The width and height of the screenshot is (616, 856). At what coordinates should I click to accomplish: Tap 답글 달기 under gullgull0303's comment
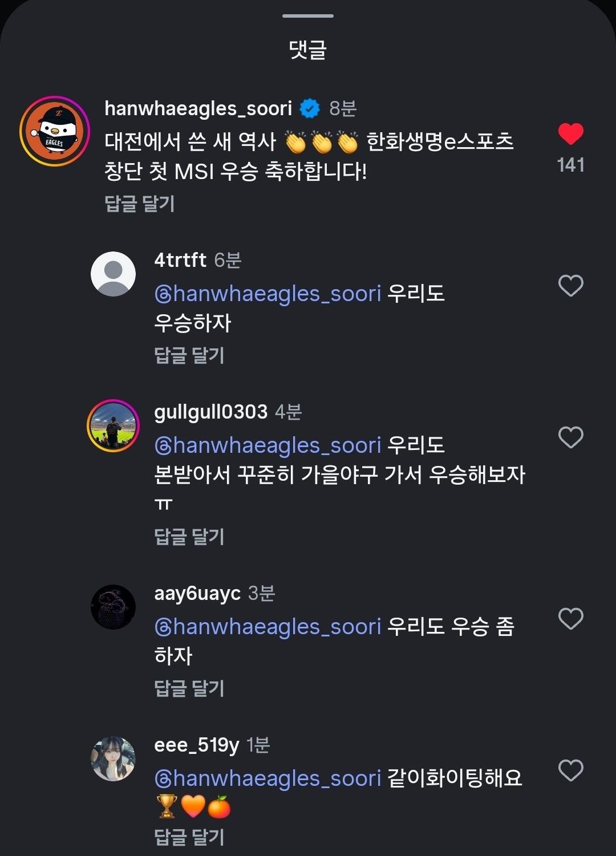(x=189, y=537)
